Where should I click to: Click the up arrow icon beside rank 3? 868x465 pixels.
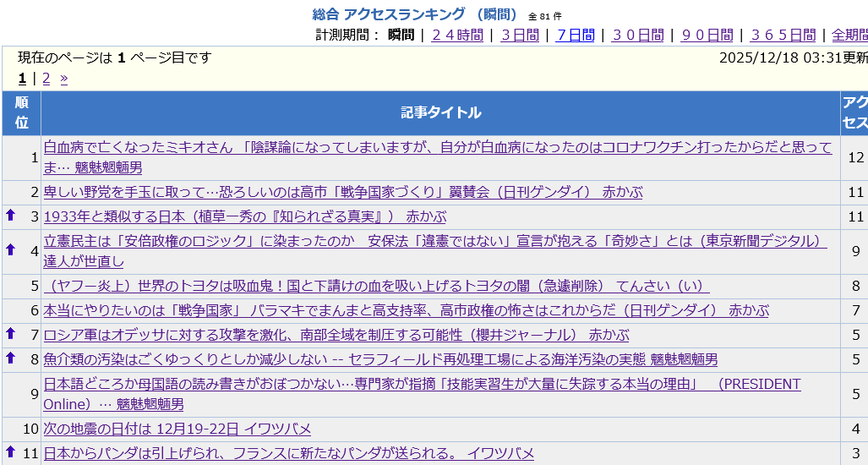pos(11,216)
